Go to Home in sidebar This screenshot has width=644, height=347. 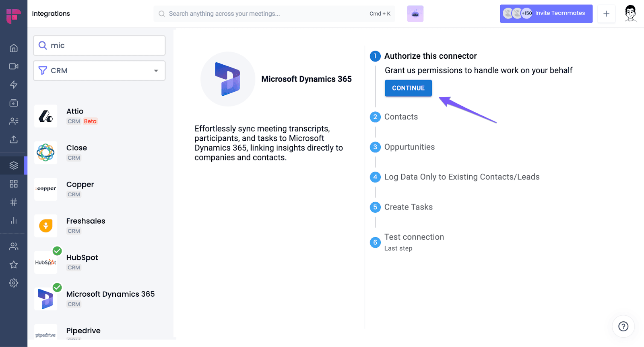[14, 48]
